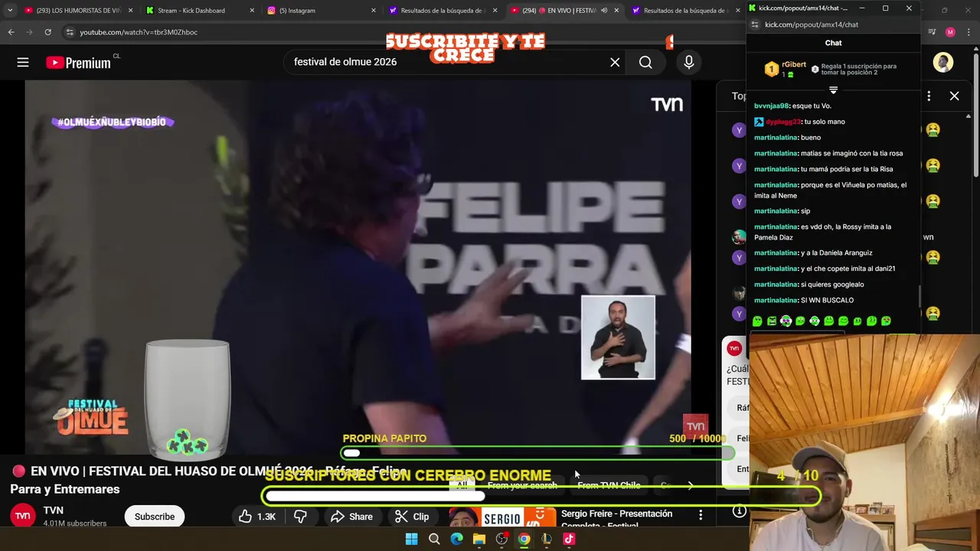Image resolution: width=980 pixels, height=551 pixels.
Task: Open live chat three-dot options menu
Action: (929, 96)
